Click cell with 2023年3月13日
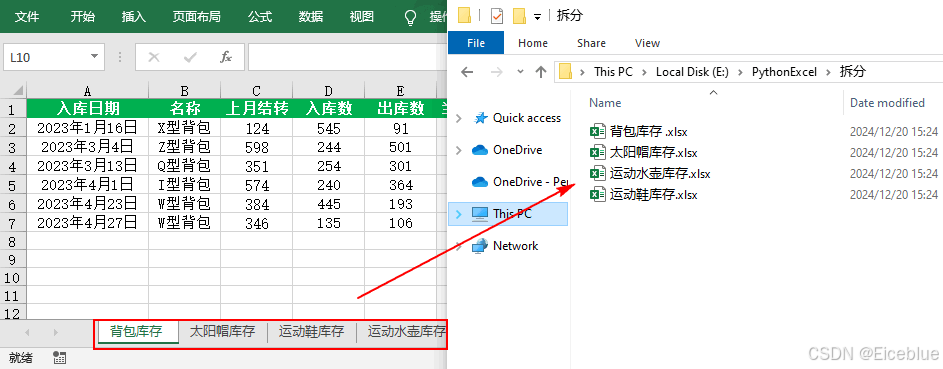Image resolution: width=943 pixels, height=369 pixels. point(88,165)
